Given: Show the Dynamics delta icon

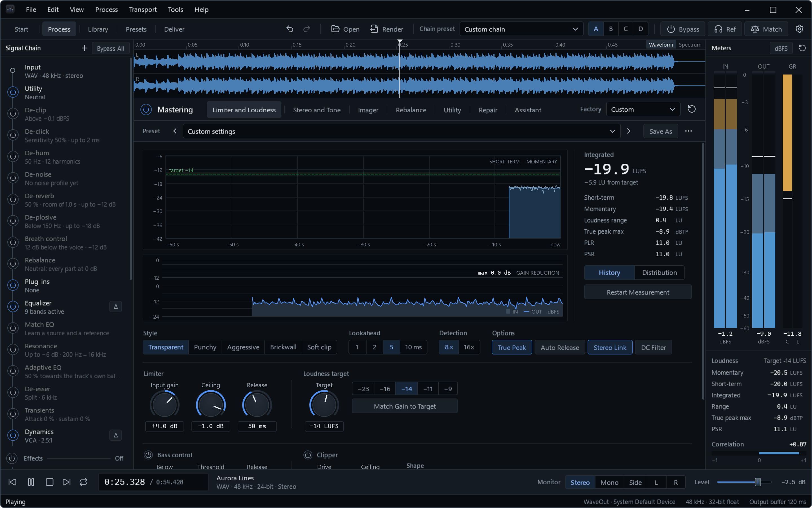Looking at the screenshot, I should coord(116,435).
